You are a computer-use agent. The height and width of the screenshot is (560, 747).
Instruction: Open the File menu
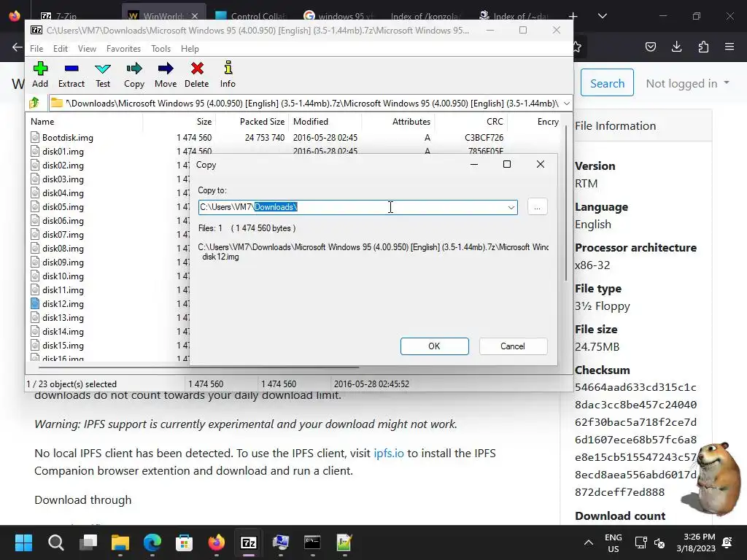point(36,49)
